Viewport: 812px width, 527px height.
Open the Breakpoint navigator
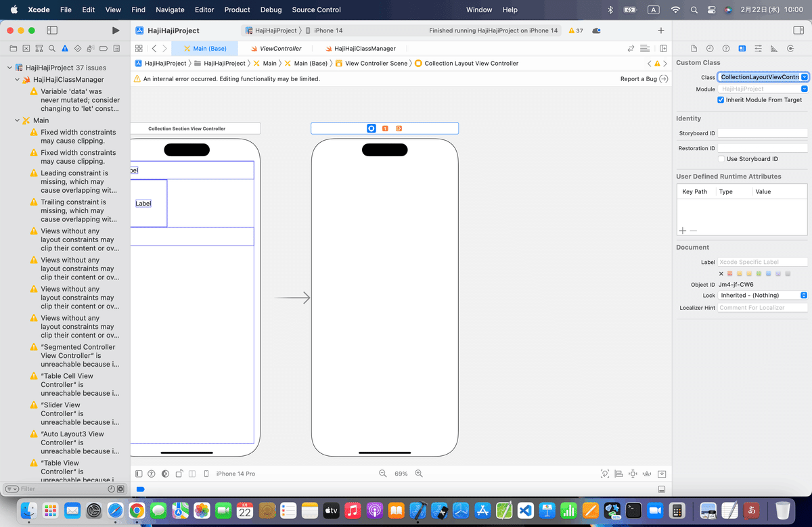click(x=104, y=49)
